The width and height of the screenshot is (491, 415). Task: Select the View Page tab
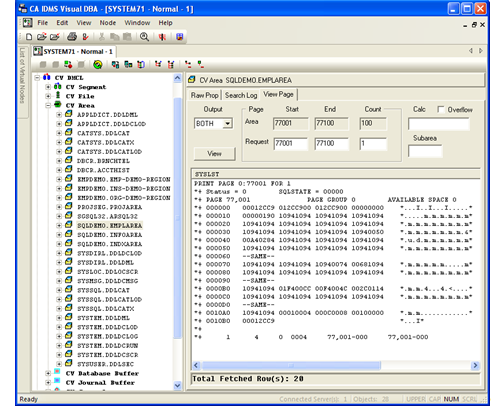coord(278,95)
